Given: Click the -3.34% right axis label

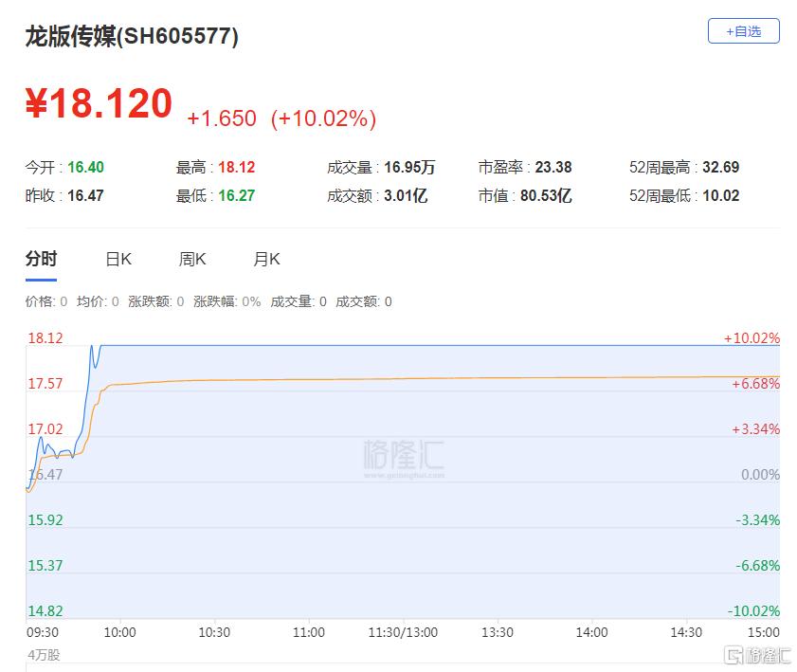Looking at the screenshot, I should 758,520.
